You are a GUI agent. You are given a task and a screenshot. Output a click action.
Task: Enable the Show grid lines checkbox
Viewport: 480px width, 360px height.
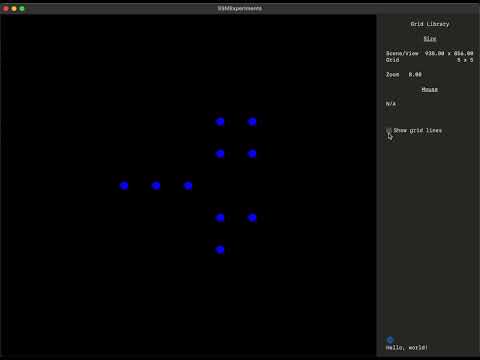click(389, 130)
